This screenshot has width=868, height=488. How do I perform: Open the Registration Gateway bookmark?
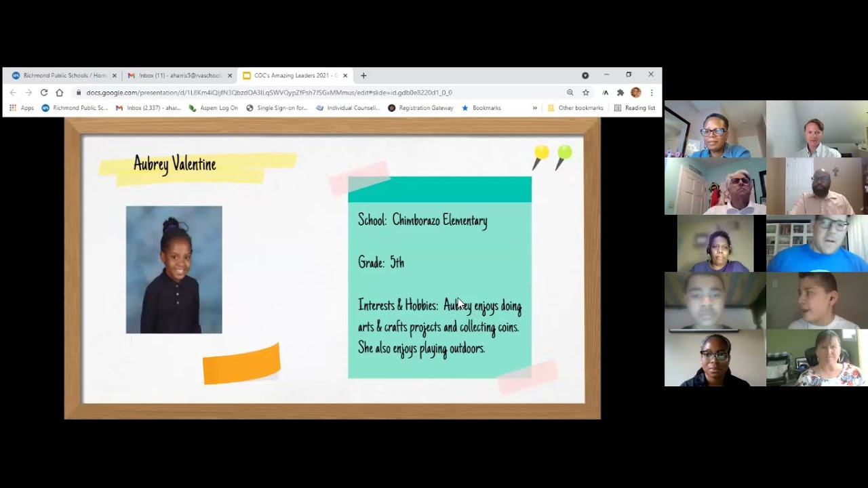pyautogui.click(x=420, y=108)
